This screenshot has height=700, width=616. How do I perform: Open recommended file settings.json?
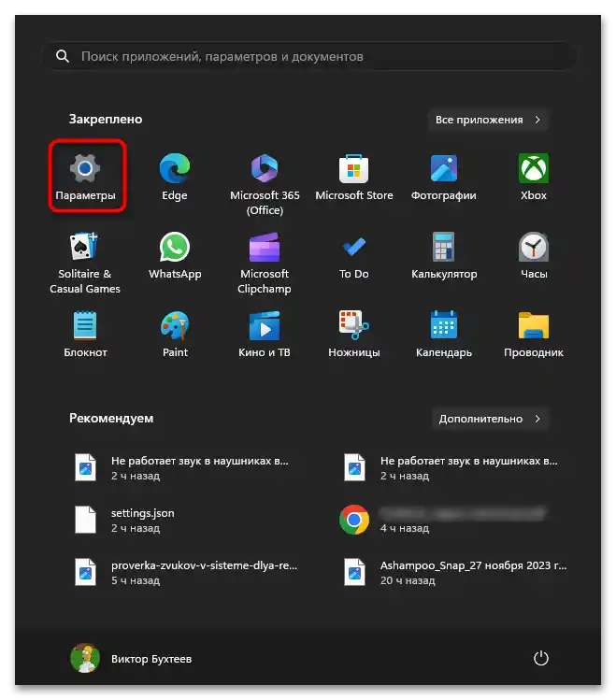pyautogui.click(x=125, y=520)
